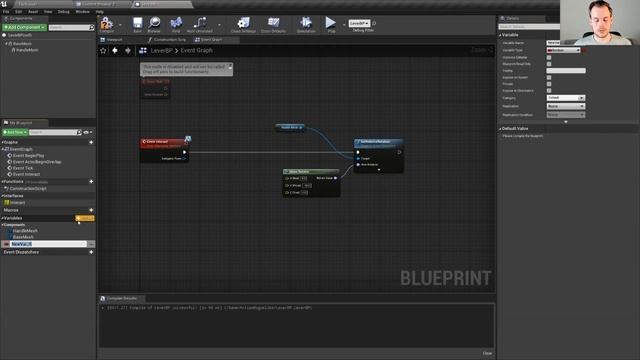The width and height of the screenshot is (640, 360).
Task: Click the debug filter magnifier icon
Action: click(x=374, y=23)
